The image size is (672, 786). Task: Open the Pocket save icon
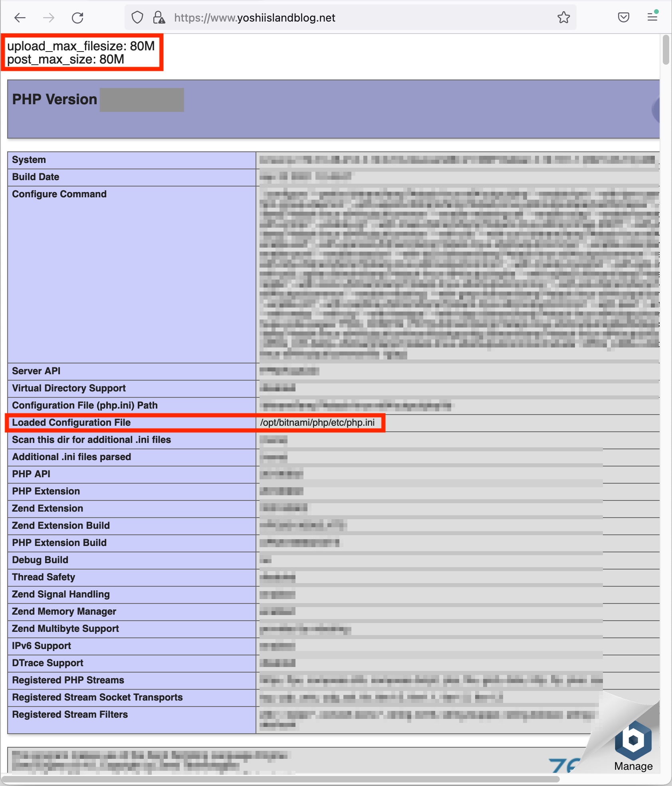point(624,17)
